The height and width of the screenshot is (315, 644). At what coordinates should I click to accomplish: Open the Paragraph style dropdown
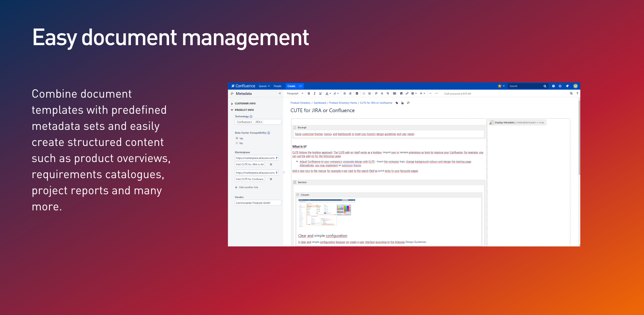[x=295, y=93]
